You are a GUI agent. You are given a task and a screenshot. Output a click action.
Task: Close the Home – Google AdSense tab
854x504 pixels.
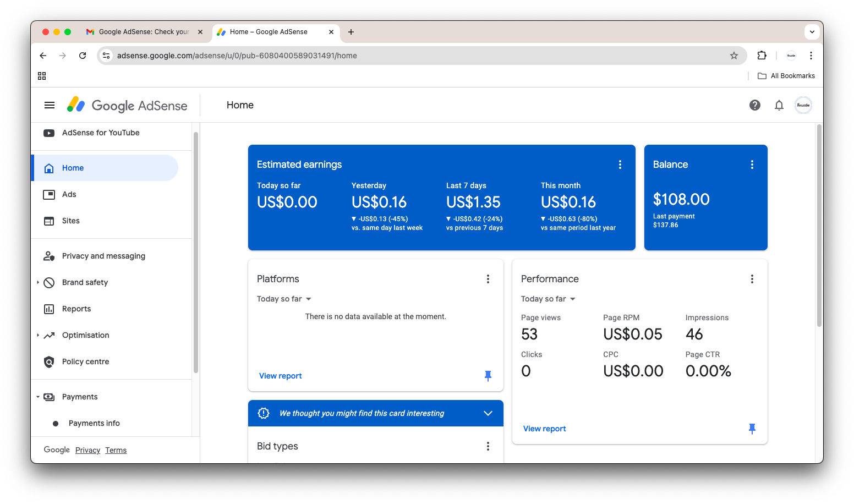(331, 32)
